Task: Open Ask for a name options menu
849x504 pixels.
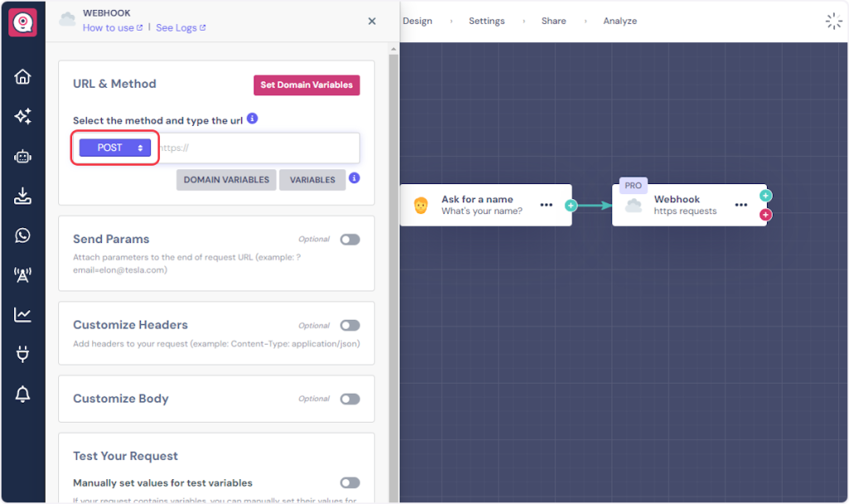Action: [x=546, y=205]
